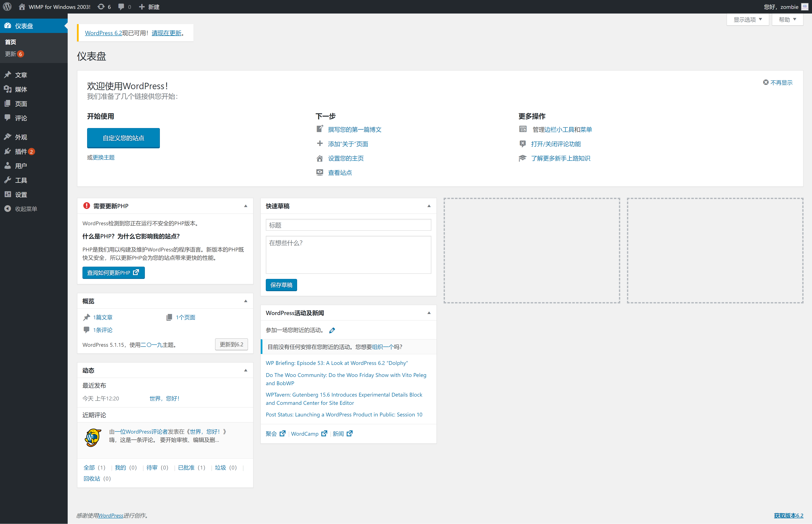
Task: Open the 页面 pages menu
Action: [x=34, y=104]
